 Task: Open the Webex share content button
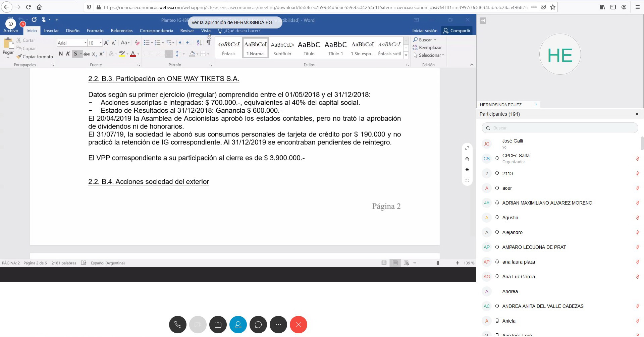[x=218, y=325]
